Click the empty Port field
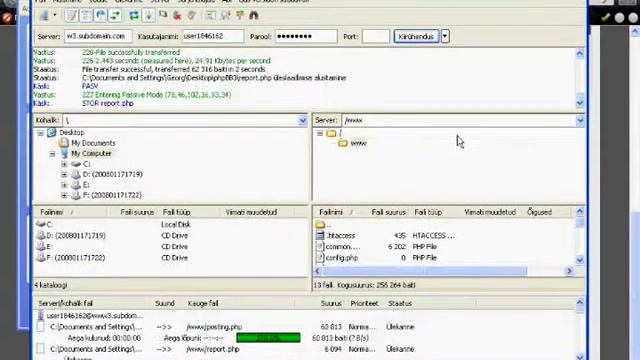 [376, 36]
